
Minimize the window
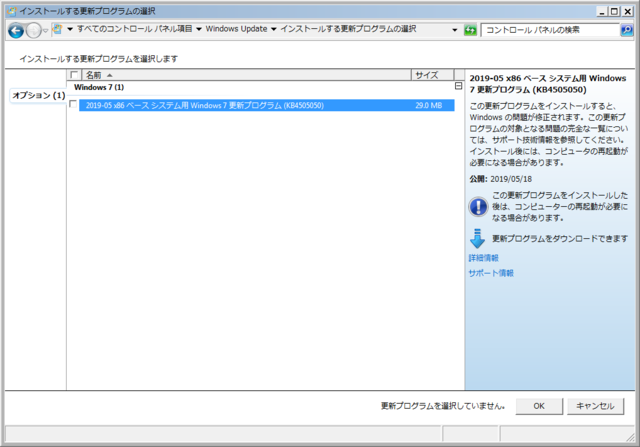[x=602, y=11]
